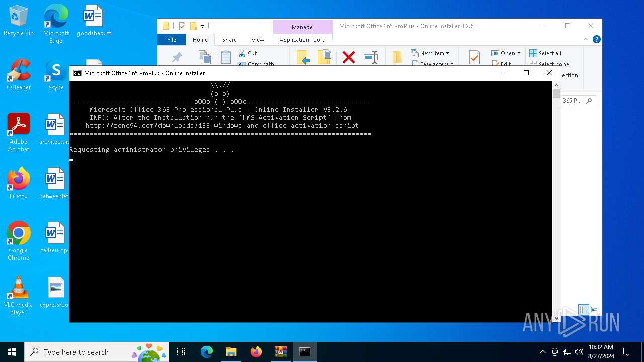644x362 pixels.
Task: Click the console app taskbar button
Action: tap(305, 352)
